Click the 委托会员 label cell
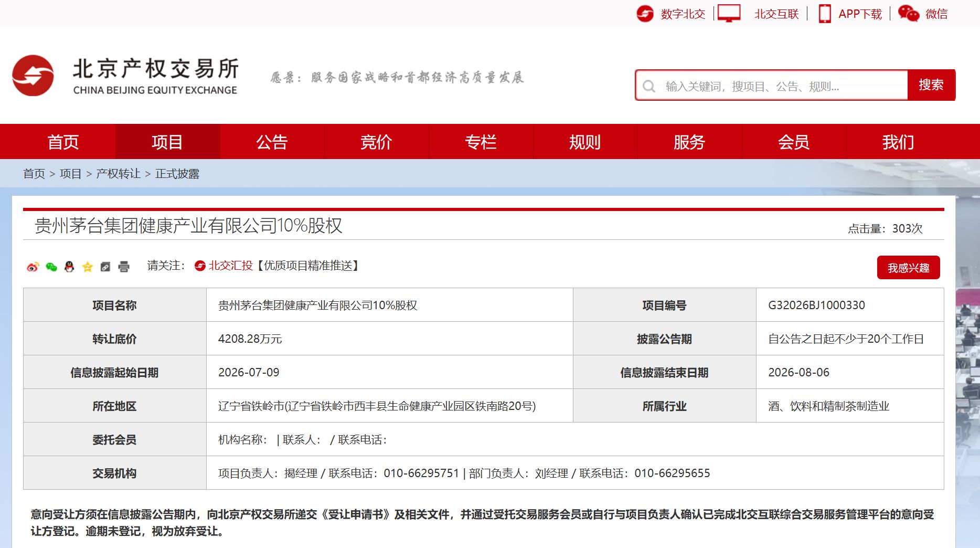 pyautogui.click(x=114, y=439)
